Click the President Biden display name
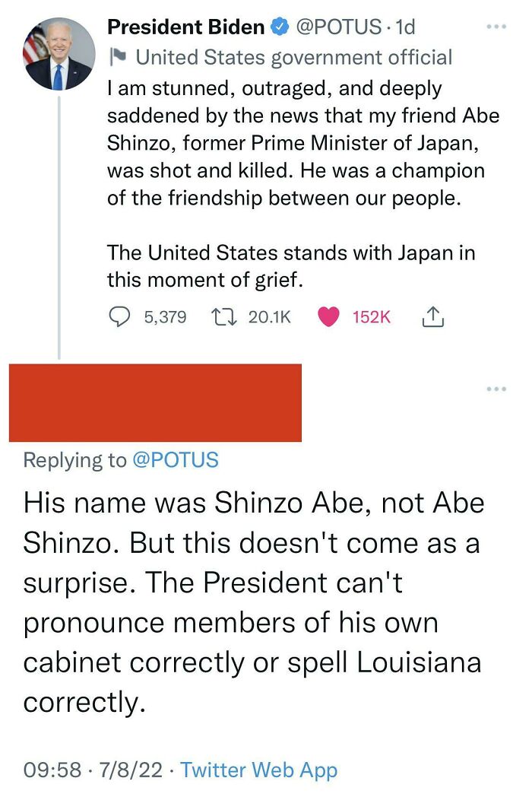The image size is (532, 797). [185, 28]
